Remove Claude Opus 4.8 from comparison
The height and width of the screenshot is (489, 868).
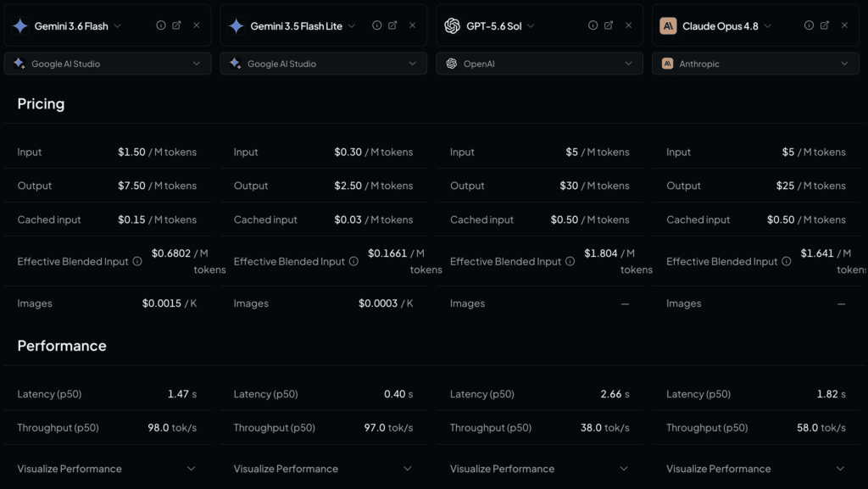coord(844,25)
